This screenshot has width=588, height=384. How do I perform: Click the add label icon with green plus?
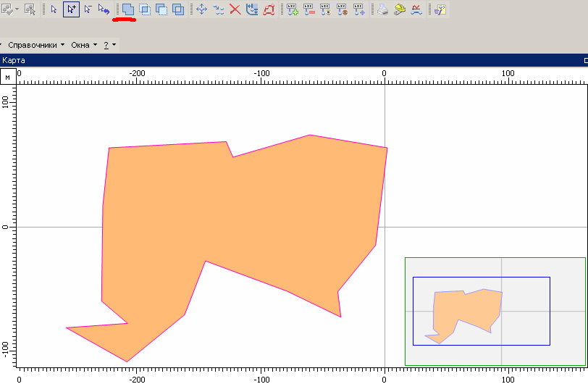[x=292, y=9]
